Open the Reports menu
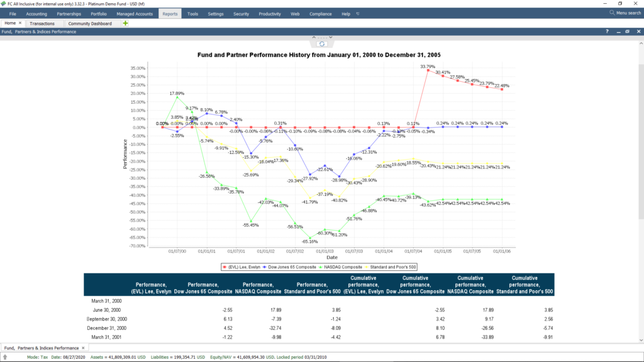The height and width of the screenshot is (362, 644). click(x=169, y=13)
